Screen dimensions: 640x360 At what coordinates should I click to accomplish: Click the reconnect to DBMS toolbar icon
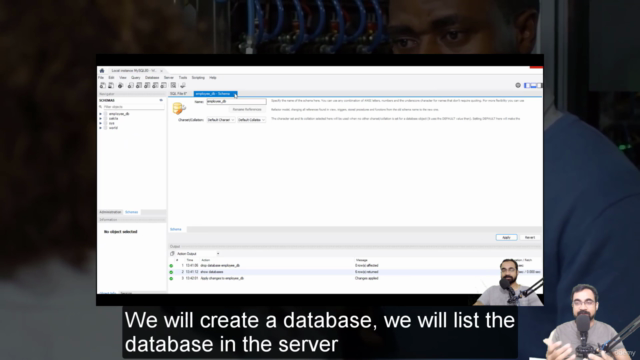(183, 85)
